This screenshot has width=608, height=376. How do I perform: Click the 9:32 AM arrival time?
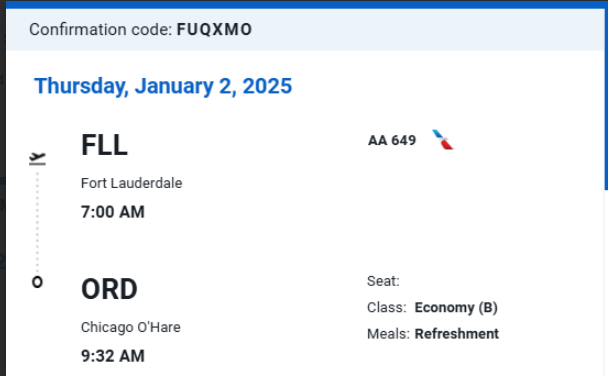[x=113, y=356]
